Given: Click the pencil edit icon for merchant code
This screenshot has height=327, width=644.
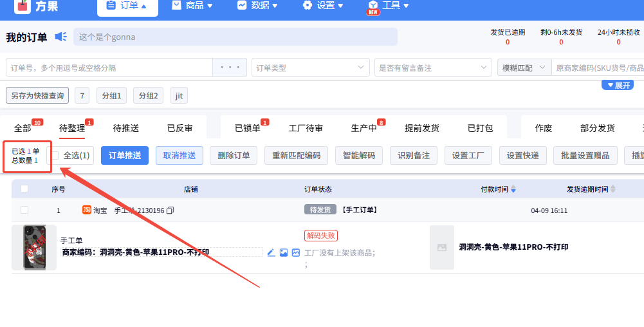Looking at the screenshot, I should [271, 252].
